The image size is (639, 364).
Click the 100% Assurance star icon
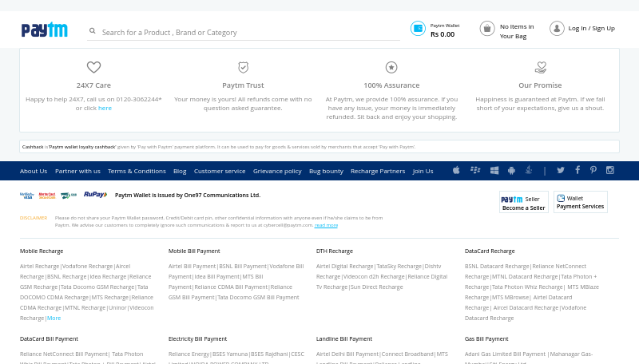(x=391, y=67)
